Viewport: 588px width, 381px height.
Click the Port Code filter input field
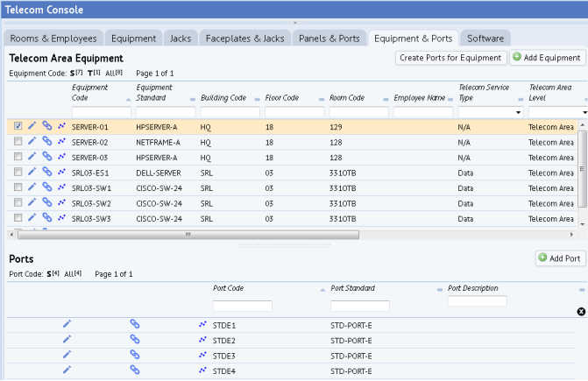click(x=242, y=306)
